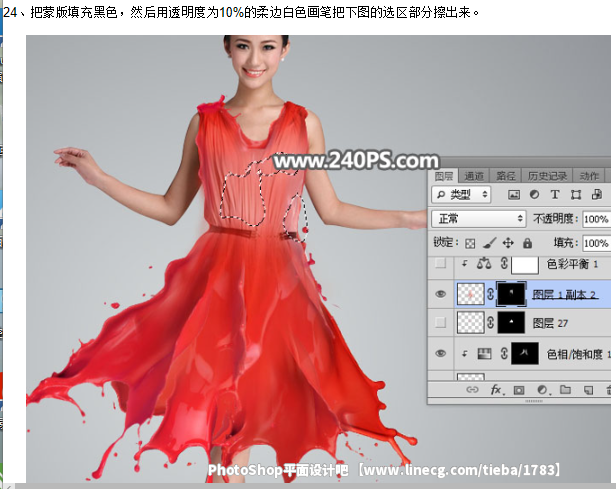Filter layers by adjustment layer icon
Image resolution: width=616 pixels, height=489 pixels.
tap(534, 194)
